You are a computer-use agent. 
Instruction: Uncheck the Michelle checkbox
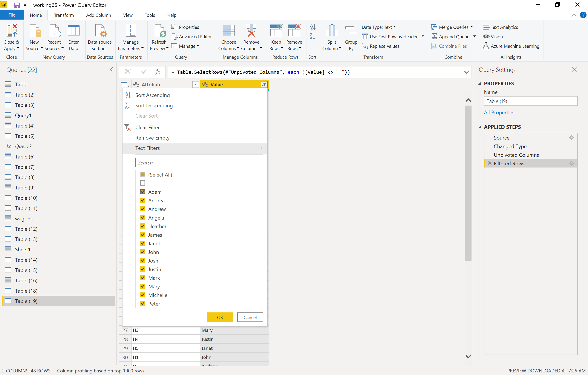tap(143, 295)
